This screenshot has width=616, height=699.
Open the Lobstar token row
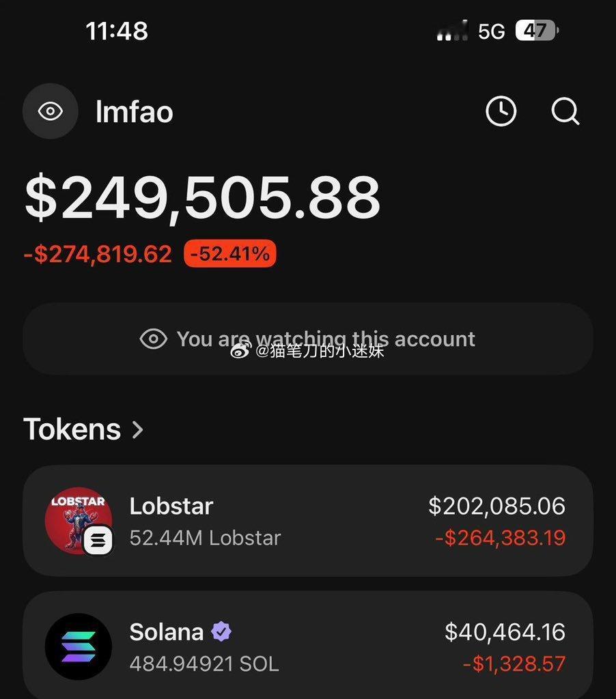307,521
